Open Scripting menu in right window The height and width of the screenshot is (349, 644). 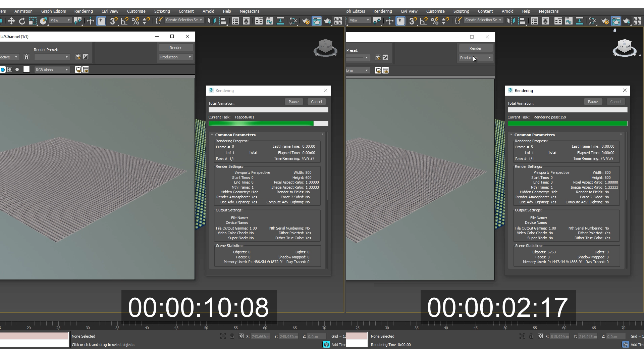click(461, 11)
